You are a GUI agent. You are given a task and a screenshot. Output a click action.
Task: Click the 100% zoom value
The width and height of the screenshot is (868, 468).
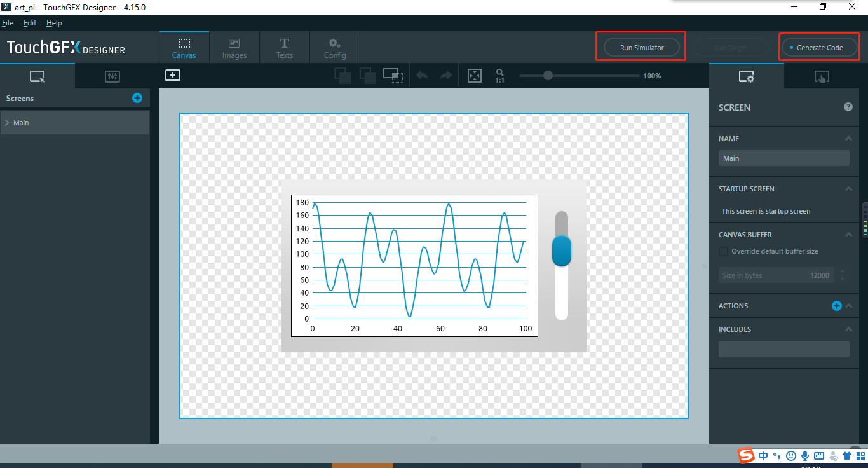652,76
